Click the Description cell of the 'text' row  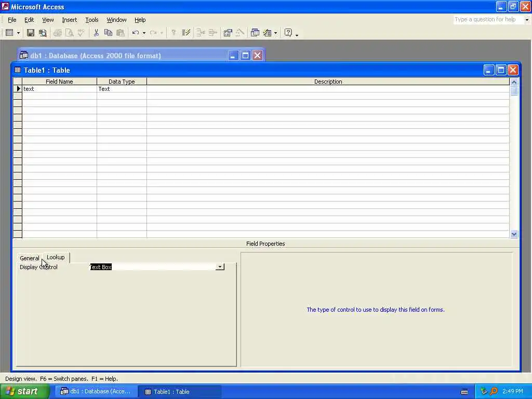[328, 89]
